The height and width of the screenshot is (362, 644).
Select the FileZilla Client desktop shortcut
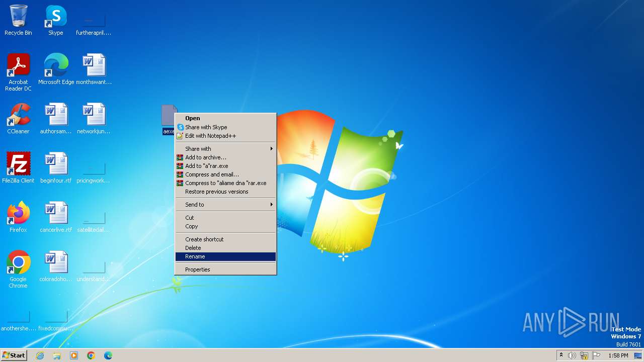(18, 168)
